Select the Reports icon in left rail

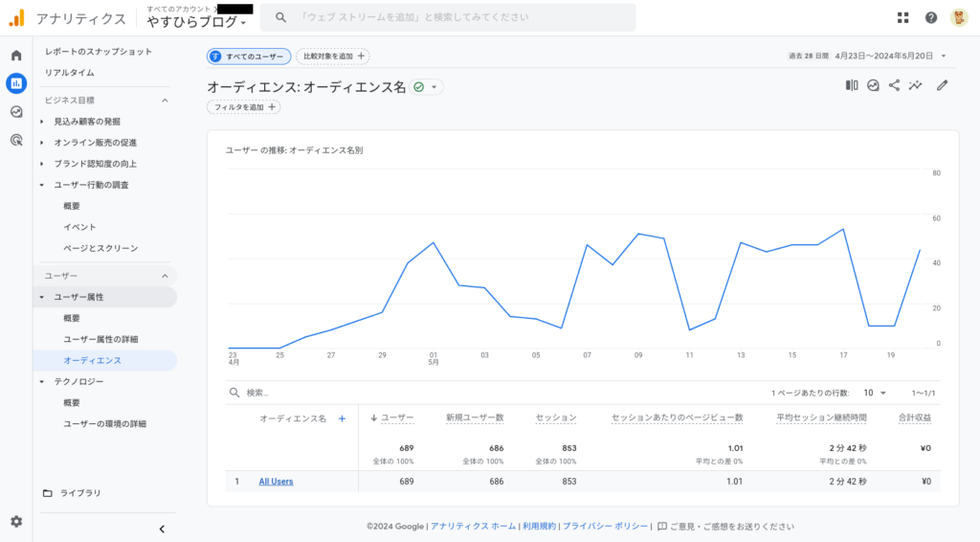(x=16, y=83)
